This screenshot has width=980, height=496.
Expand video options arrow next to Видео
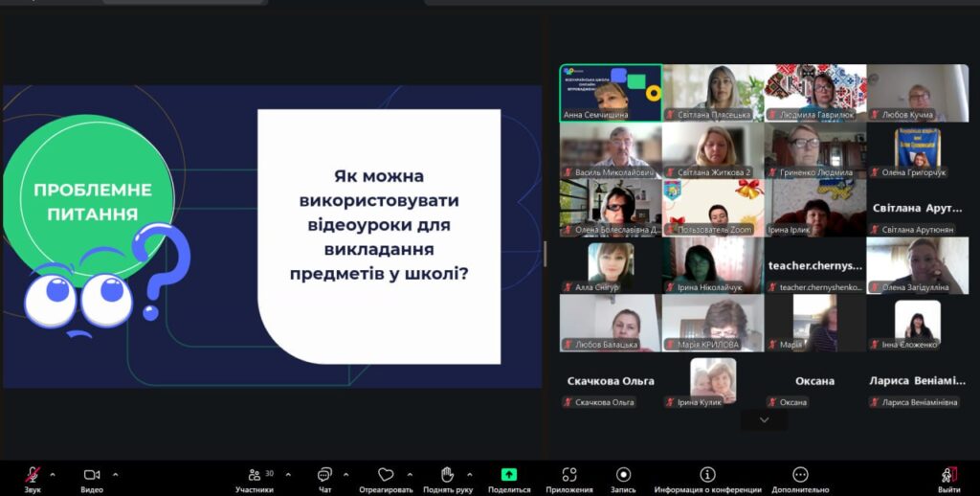[116, 474]
